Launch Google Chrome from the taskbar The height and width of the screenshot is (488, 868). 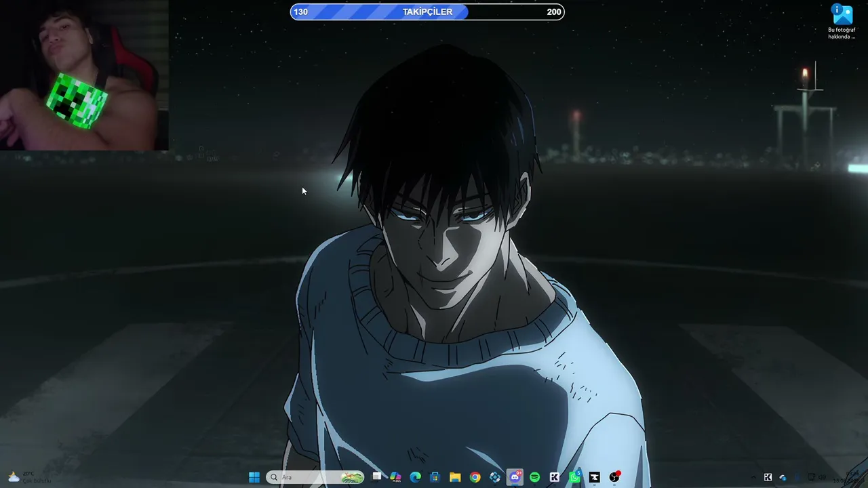475,477
